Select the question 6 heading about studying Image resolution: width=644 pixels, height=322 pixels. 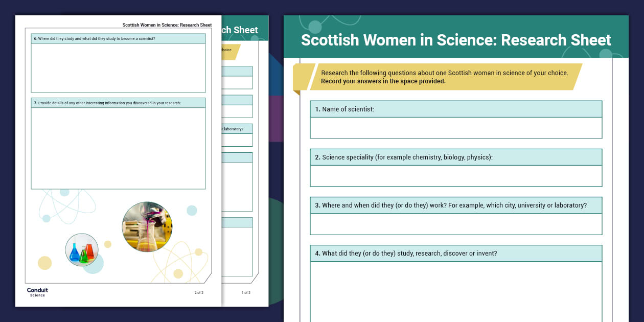coord(118,38)
